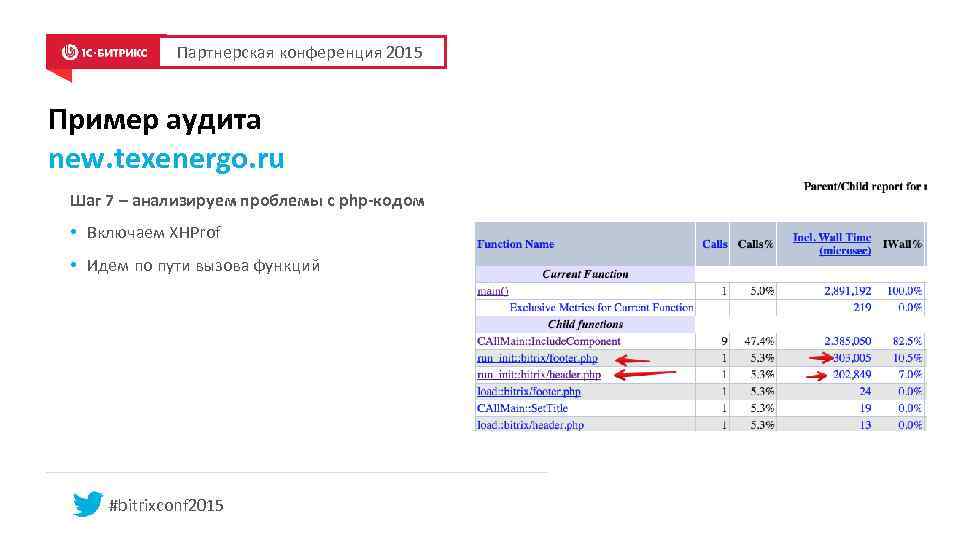Click the Parent/Child report heading

(865, 186)
